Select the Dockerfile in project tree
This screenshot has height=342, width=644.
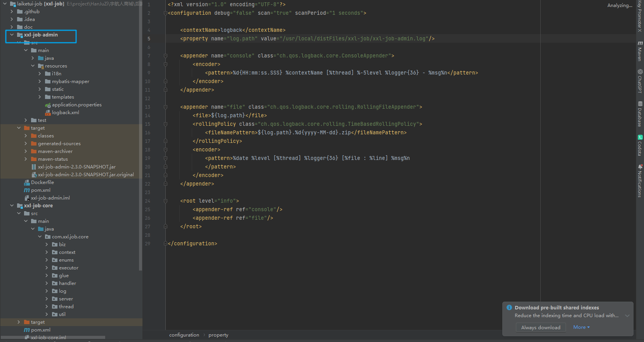42,182
